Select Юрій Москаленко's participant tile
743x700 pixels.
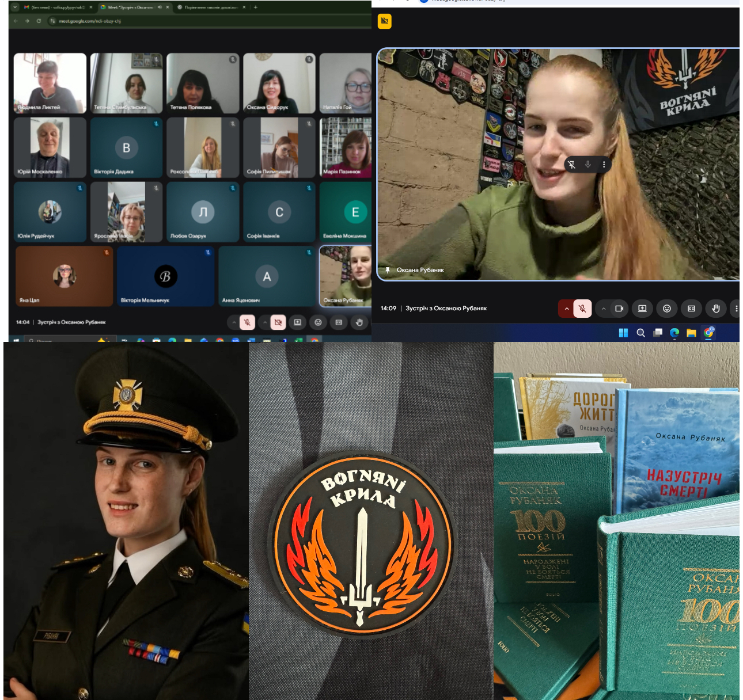(x=50, y=148)
